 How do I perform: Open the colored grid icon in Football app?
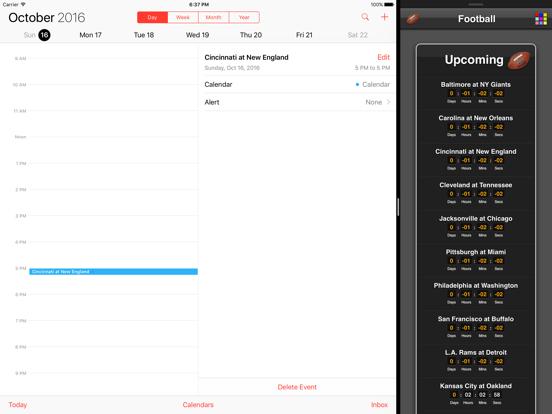point(541,19)
